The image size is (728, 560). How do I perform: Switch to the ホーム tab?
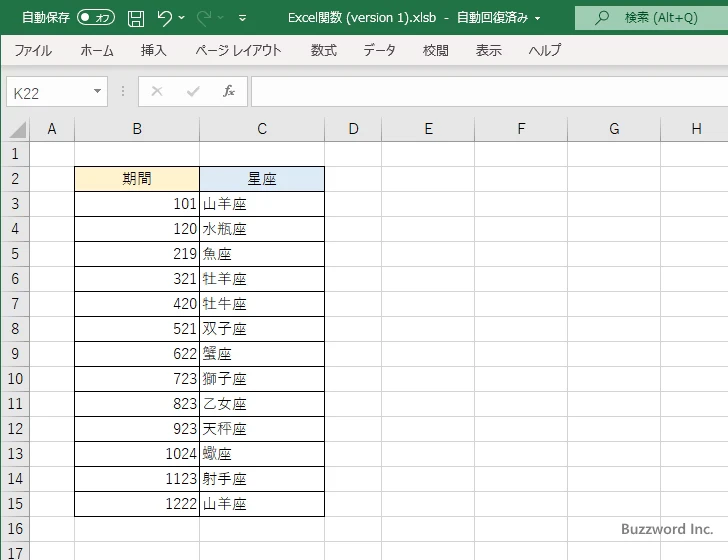(x=97, y=50)
